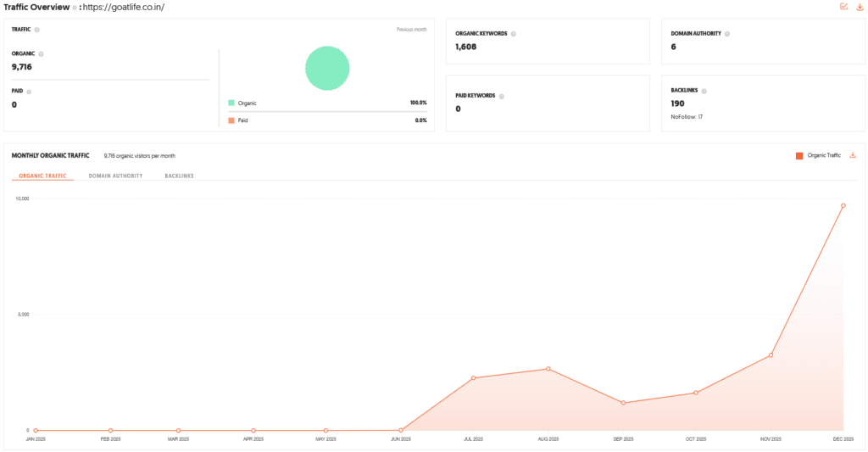Switch to the Backlinks chart tab
The width and height of the screenshot is (868, 452).
pos(180,176)
